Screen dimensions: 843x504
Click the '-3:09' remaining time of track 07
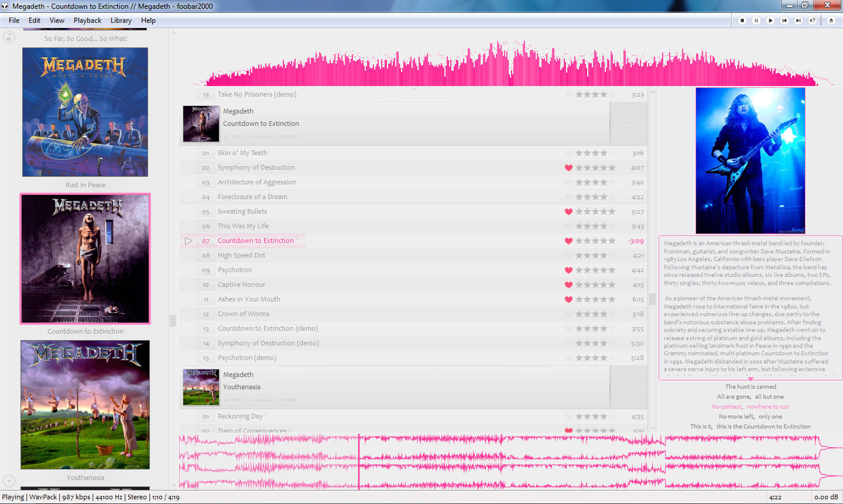point(636,241)
